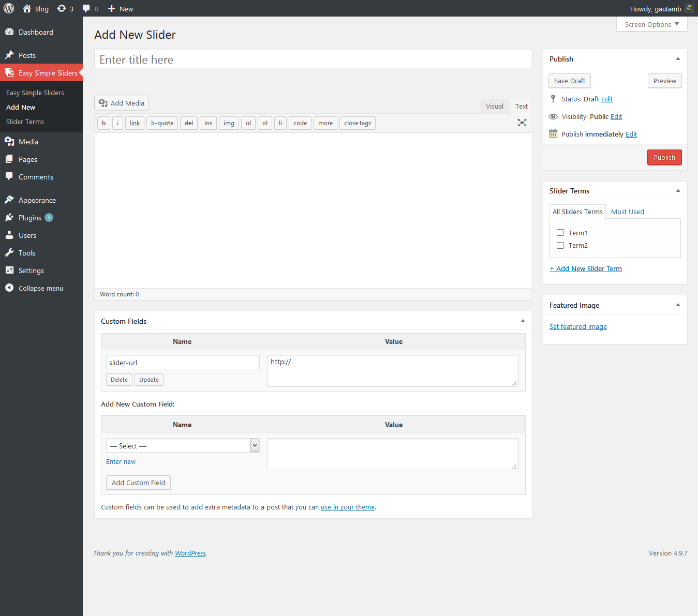Screen dimensions: 698x616
Task: Open Slider Terms submenu item
Action: (25, 122)
